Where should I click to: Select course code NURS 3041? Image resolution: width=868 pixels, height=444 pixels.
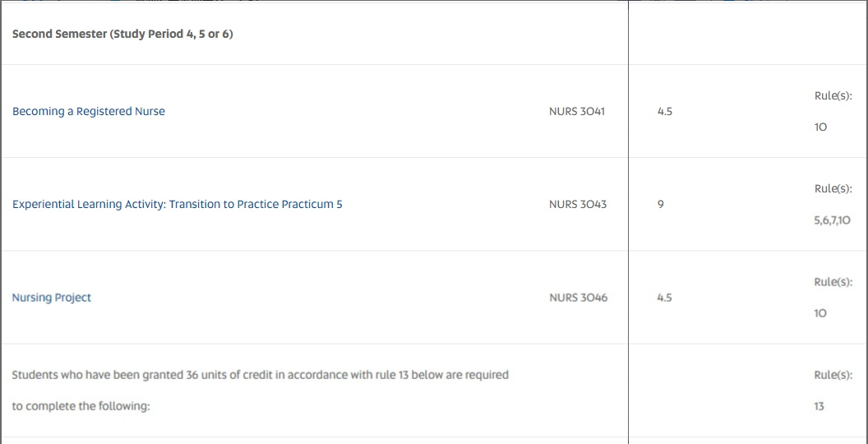click(x=576, y=112)
